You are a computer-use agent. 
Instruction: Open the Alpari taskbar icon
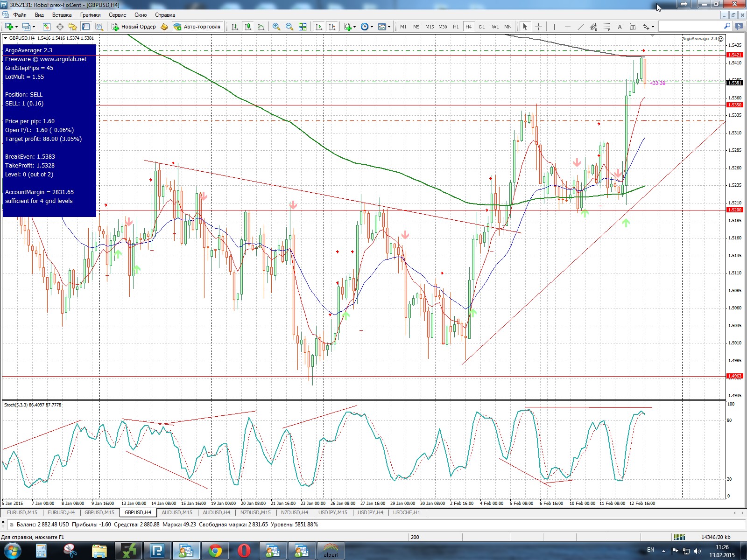coord(331,551)
